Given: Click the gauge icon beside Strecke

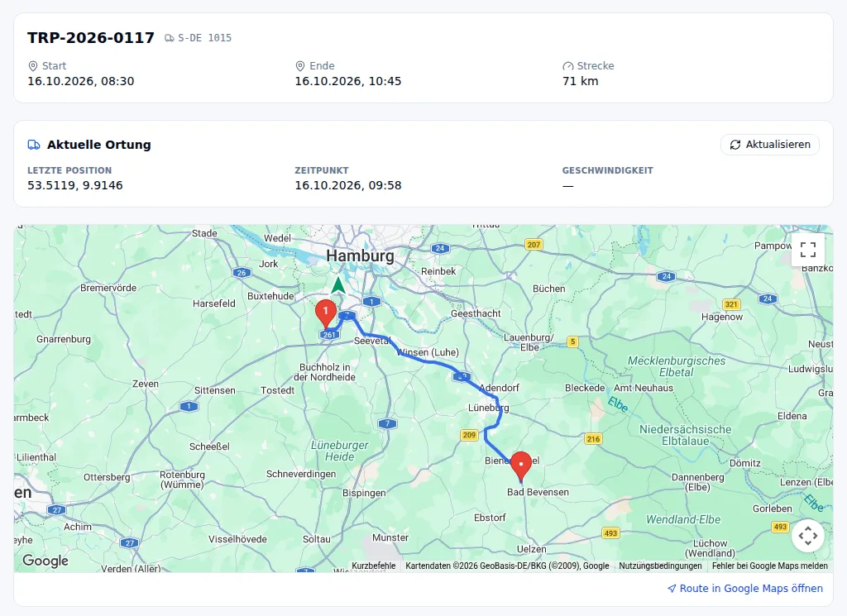Looking at the screenshot, I should click(x=567, y=66).
